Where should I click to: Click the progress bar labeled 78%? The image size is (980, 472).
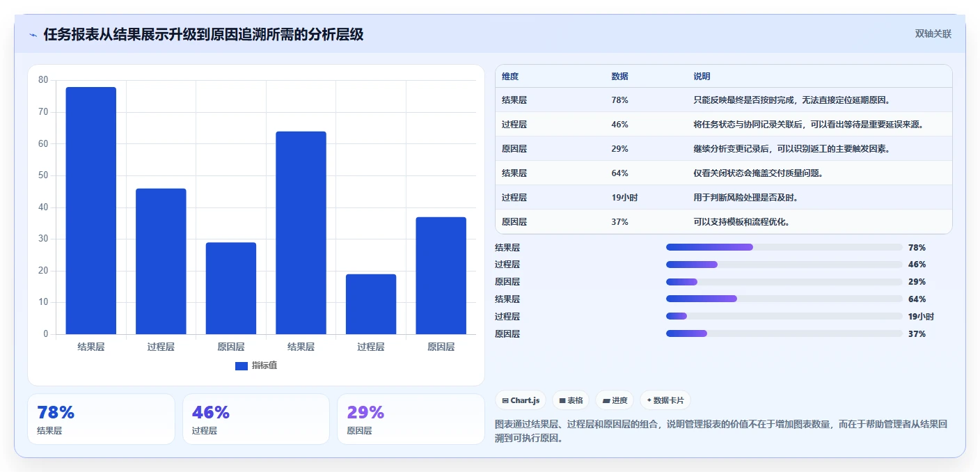point(784,247)
